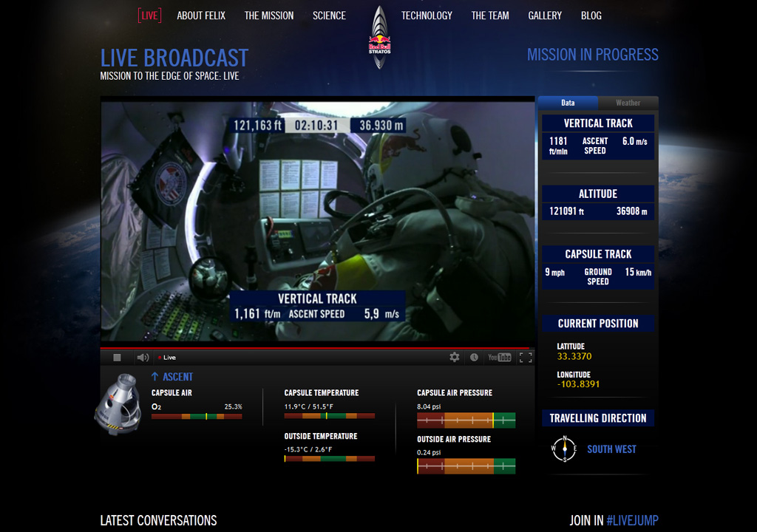Click the longitude value -103.8391
This screenshot has width=757, height=532.
[x=578, y=384]
